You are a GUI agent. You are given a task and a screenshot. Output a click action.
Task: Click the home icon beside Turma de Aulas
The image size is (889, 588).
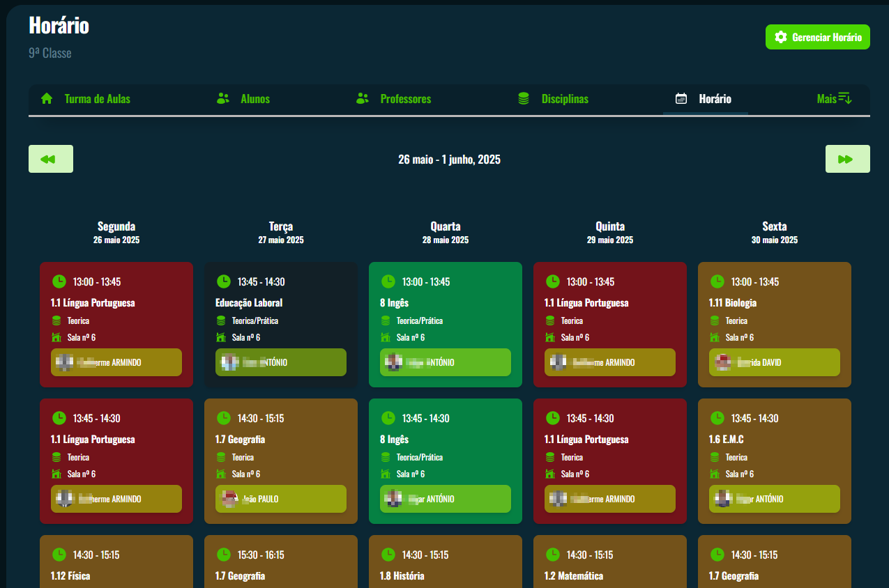pyautogui.click(x=47, y=99)
